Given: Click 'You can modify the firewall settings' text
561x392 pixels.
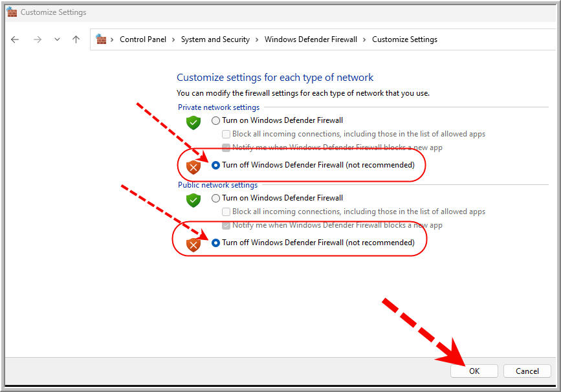Looking at the screenshot, I should (x=303, y=93).
